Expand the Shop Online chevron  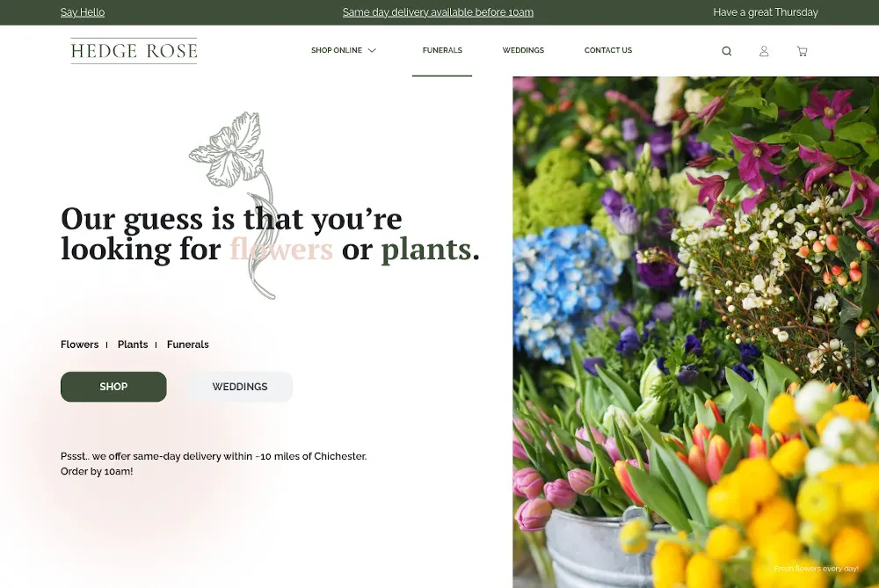click(x=372, y=50)
